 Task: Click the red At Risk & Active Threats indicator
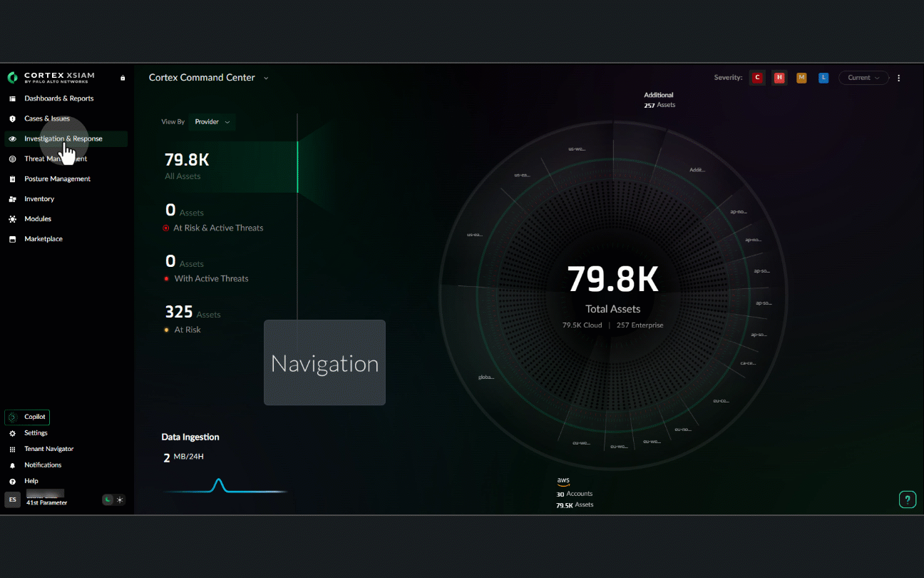click(166, 228)
